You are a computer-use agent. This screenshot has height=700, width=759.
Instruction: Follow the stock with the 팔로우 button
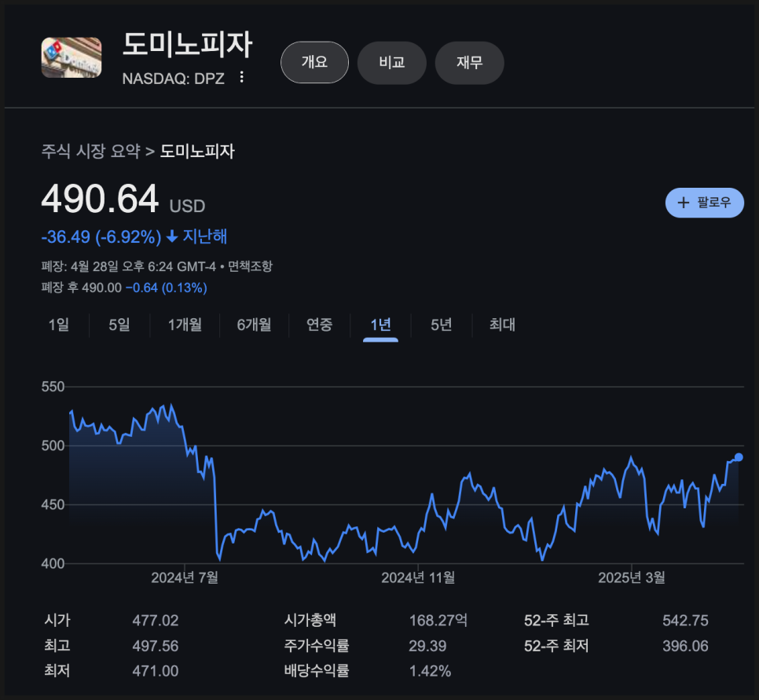click(x=704, y=203)
